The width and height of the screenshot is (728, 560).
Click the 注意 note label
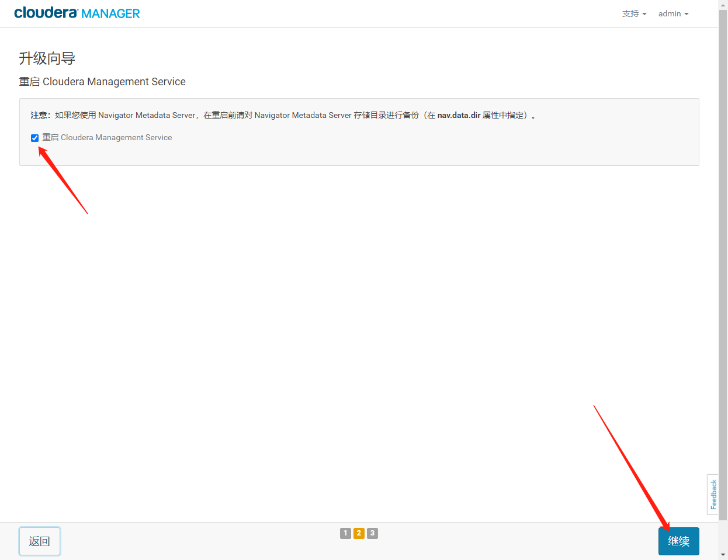pos(40,115)
